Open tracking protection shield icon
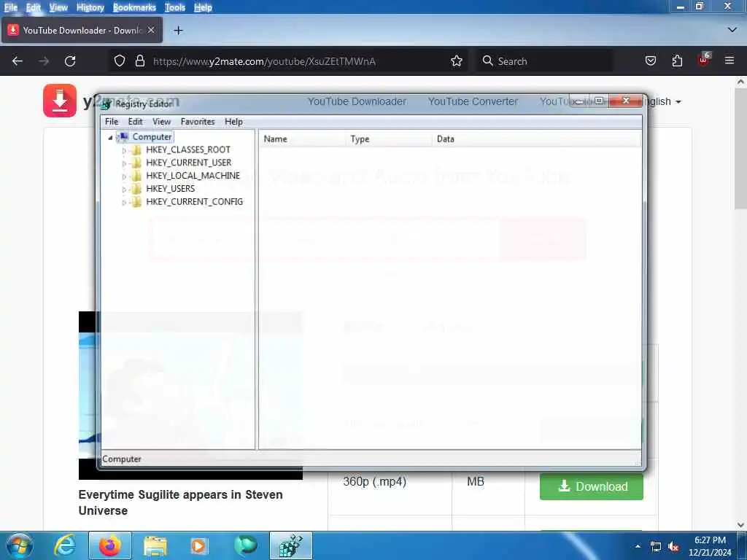Viewport: 747px width, 560px height. coord(120,61)
